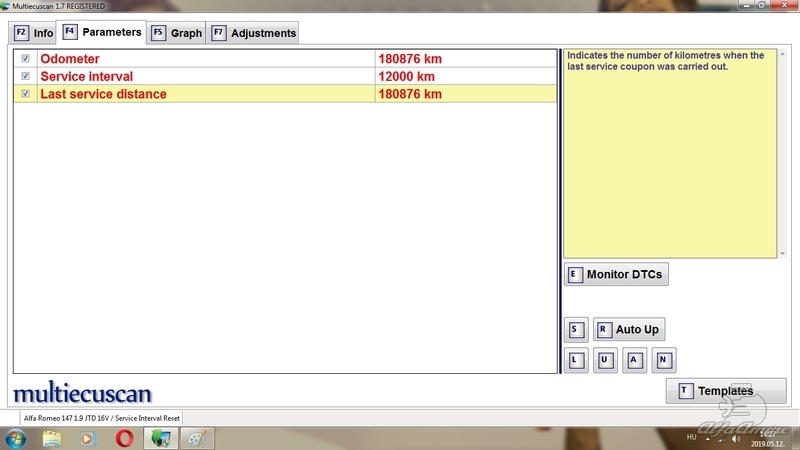Screen dimensions: 800x450
Task: Select the Service interval row label
Action: pos(87,77)
